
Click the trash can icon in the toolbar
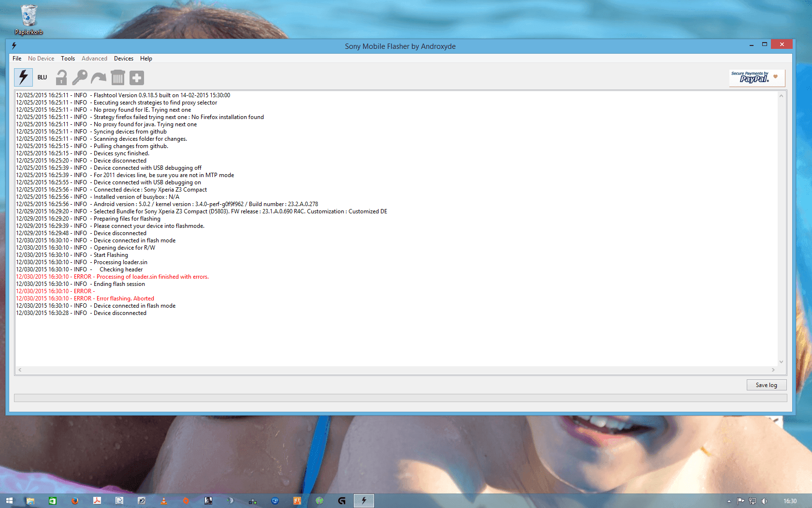(x=117, y=77)
